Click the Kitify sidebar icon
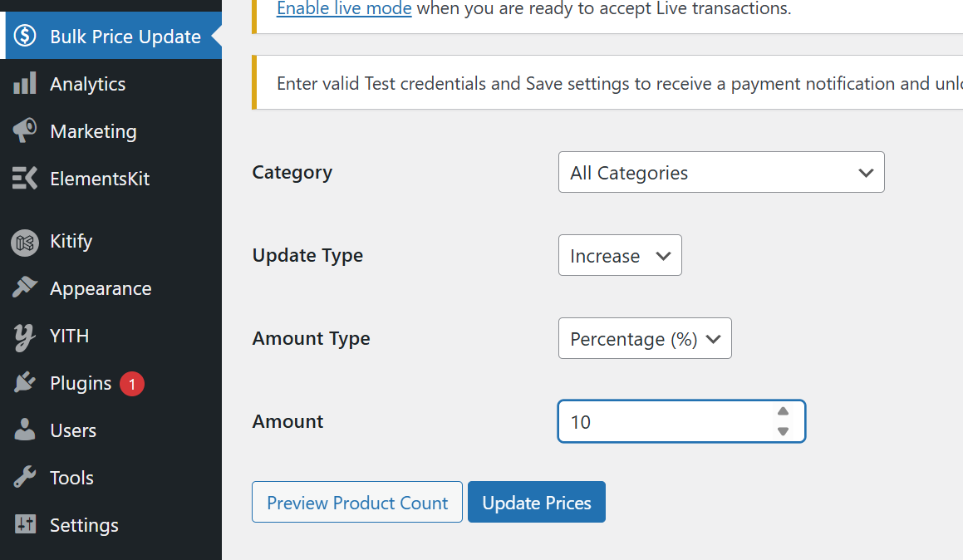Viewport: 963px width, 560px height. pyautogui.click(x=25, y=242)
